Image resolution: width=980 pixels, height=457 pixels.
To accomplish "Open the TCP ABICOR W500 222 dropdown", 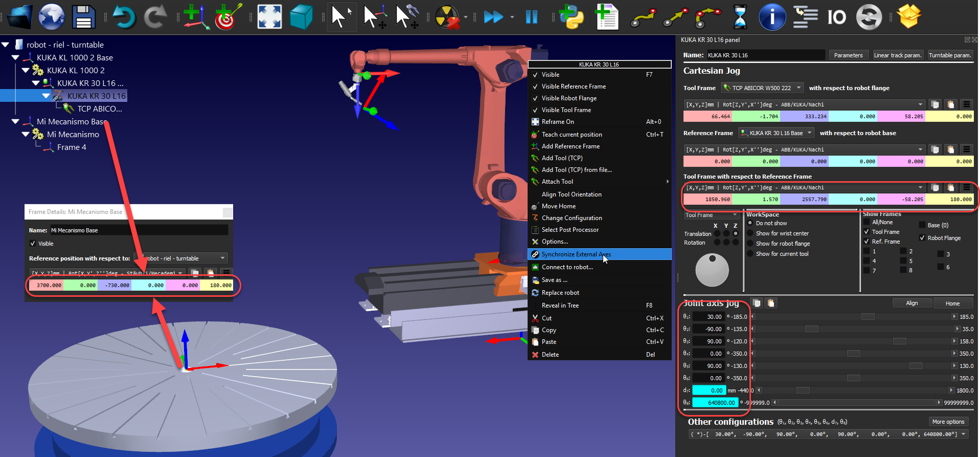I will coord(762,88).
